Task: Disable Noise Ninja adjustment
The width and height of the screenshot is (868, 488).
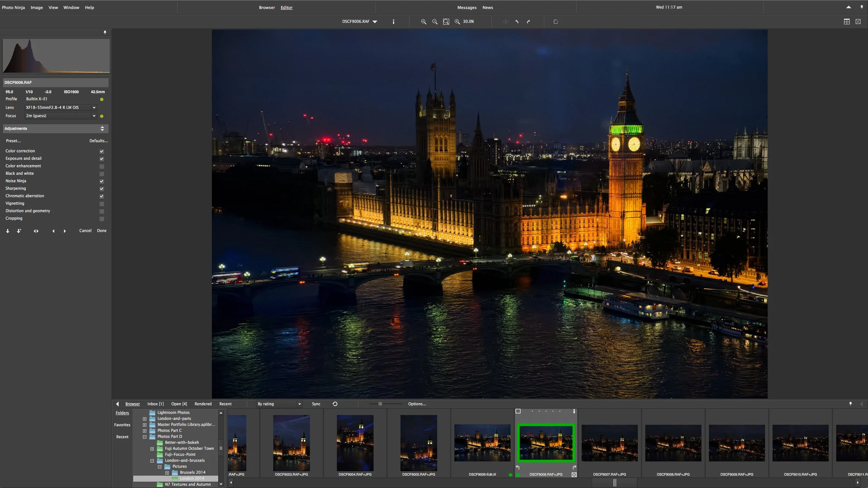Action: tap(101, 181)
